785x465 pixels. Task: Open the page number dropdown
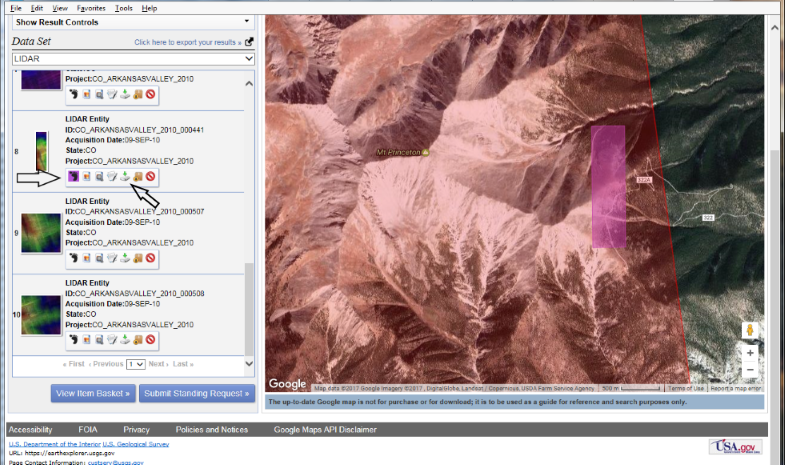137,365
